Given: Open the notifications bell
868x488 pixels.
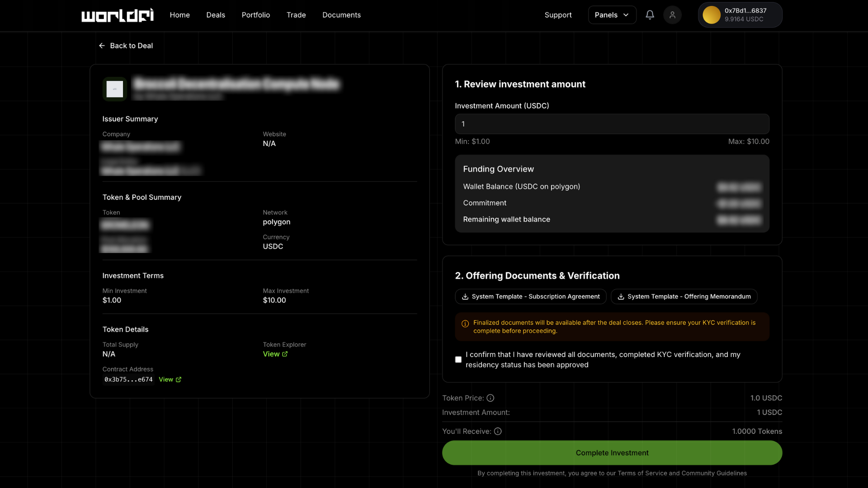Looking at the screenshot, I should tap(650, 15).
